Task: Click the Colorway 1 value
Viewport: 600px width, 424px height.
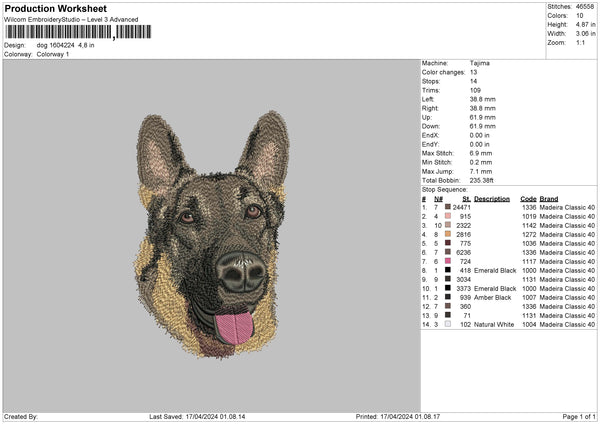Action: coord(50,54)
